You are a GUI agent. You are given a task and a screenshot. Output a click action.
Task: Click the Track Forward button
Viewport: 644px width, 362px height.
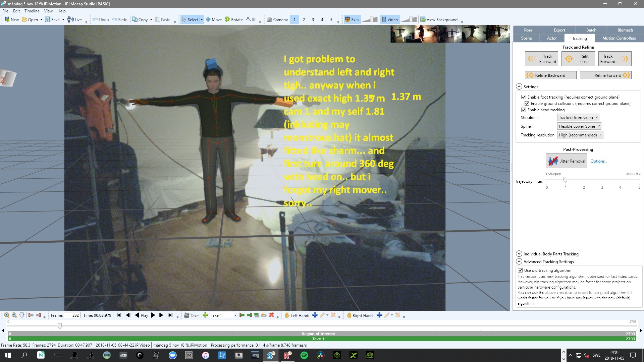pos(615,59)
